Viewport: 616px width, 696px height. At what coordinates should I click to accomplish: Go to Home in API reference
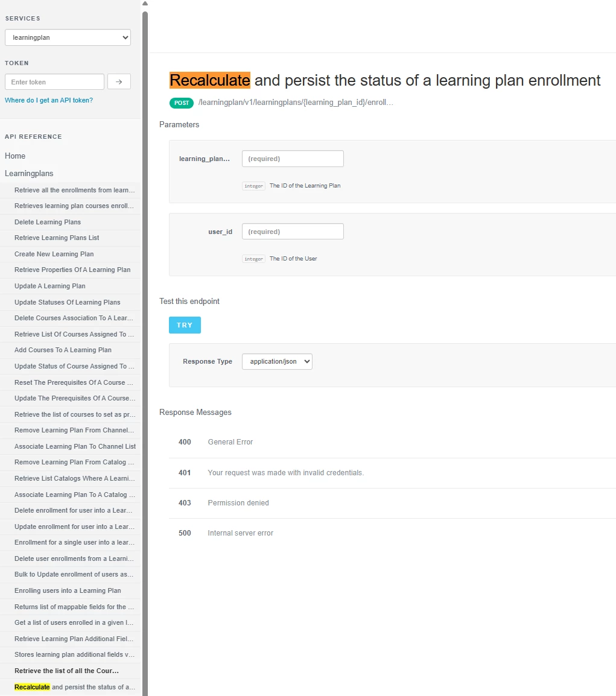(x=15, y=156)
